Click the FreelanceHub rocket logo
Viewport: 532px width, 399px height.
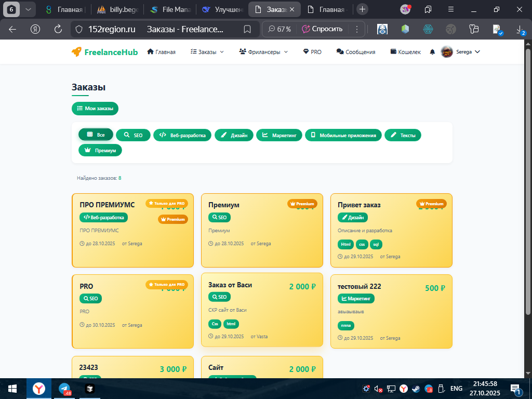pos(76,52)
